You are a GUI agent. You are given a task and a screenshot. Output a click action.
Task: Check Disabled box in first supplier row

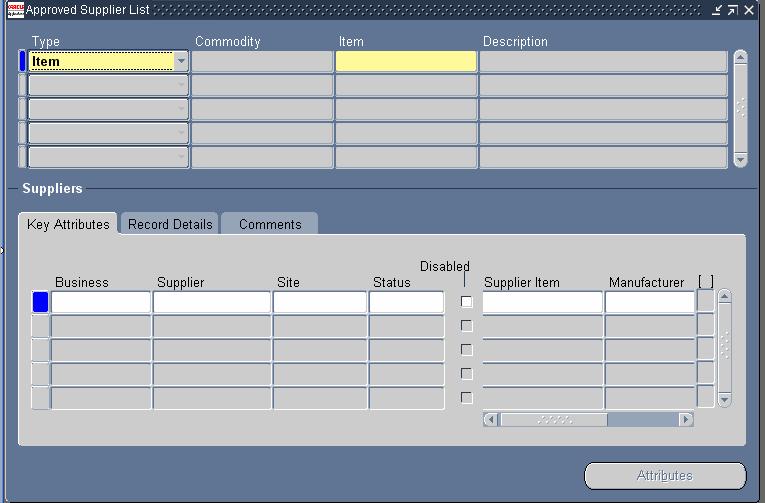466,302
